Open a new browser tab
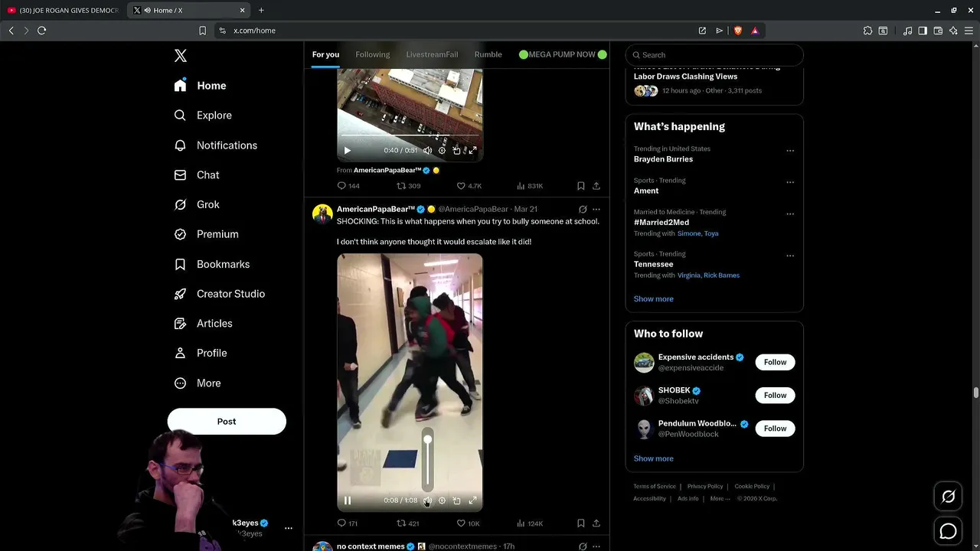 coord(261,11)
